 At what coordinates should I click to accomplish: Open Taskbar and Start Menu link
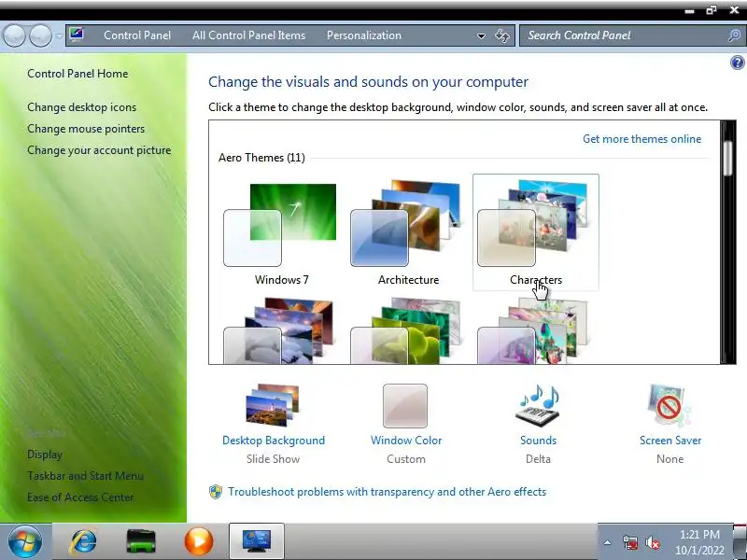[85, 476]
